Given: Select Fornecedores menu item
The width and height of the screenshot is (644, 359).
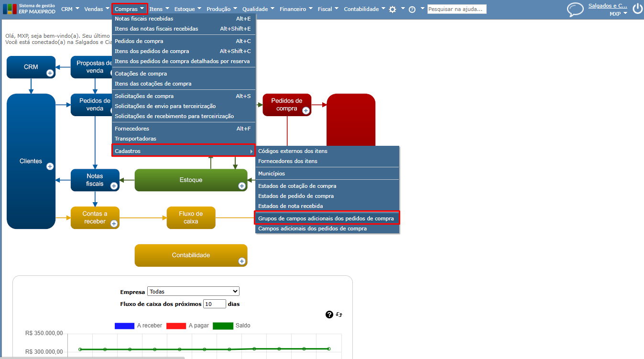Looking at the screenshot, I should tap(184, 129).
